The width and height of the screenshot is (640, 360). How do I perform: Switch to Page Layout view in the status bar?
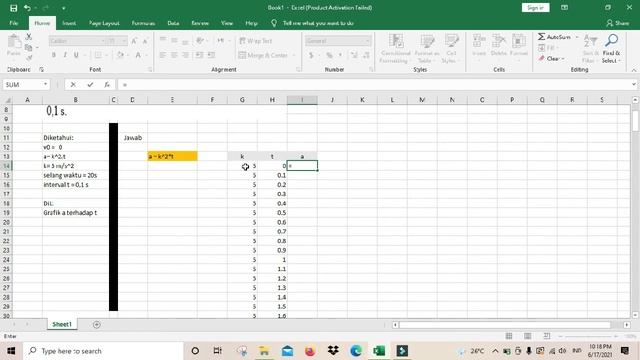click(x=528, y=336)
